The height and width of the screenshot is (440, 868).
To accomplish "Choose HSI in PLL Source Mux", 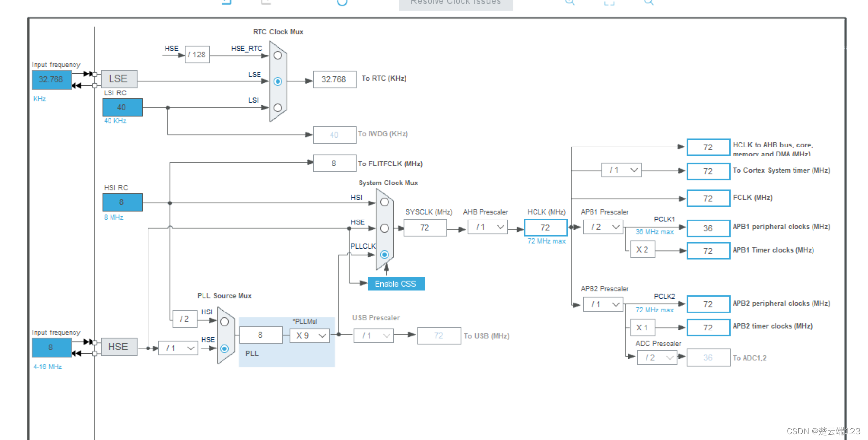I will click(x=224, y=322).
